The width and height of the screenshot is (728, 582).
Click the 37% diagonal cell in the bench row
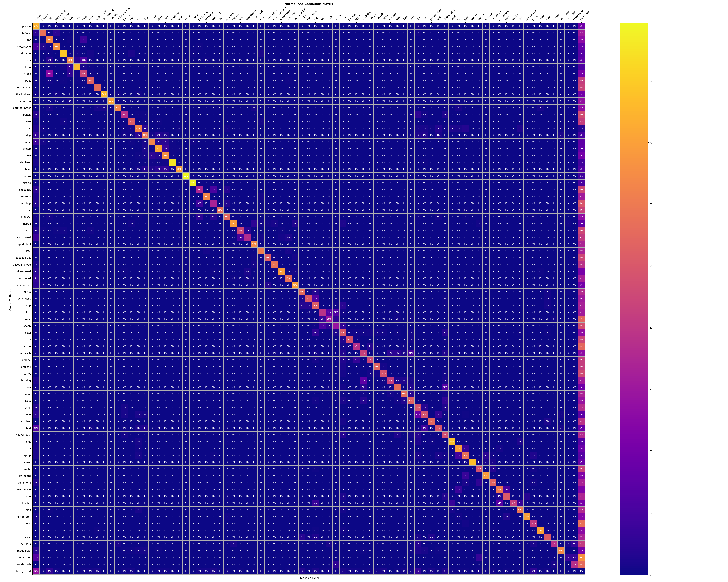[x=125, y=115]
